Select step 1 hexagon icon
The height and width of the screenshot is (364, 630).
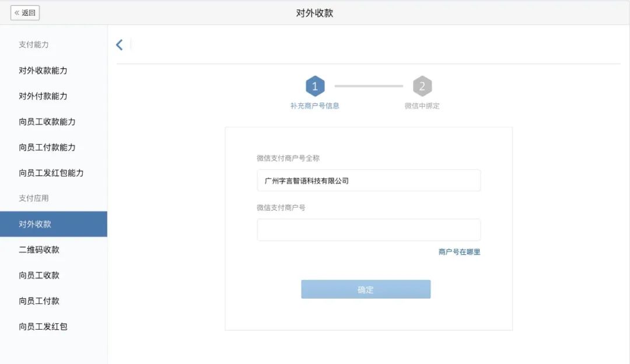(315, 86)
